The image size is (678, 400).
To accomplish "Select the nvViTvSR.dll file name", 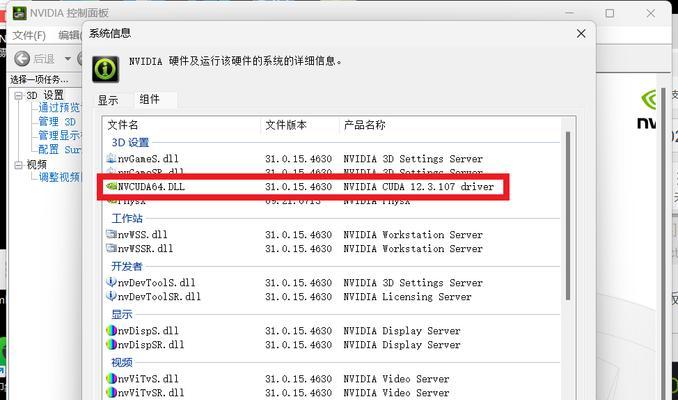I will pyautogui.click(x=151, y=393).
